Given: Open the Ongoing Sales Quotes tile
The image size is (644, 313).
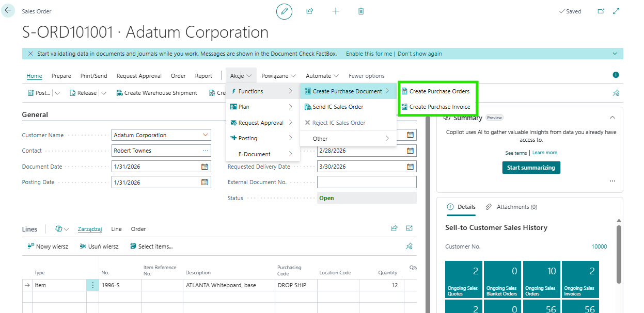Looking at the screenshot, I should point(463,279).
